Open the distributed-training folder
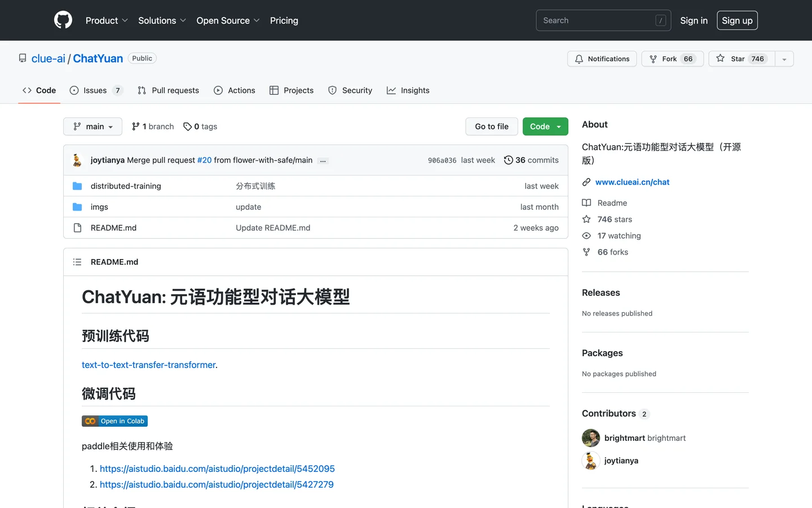 (x=126, y=186)
